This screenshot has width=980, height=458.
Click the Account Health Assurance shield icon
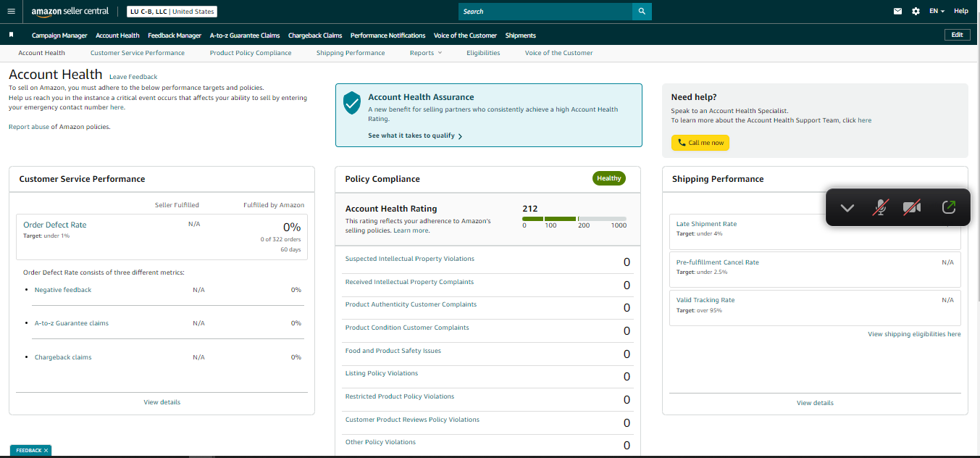tap(352, 103)
